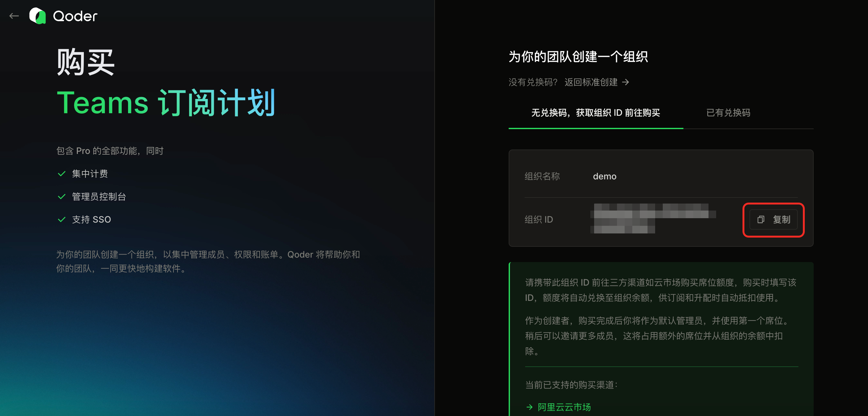868x416 pixels.
Task: Click the blurred organization ID value
Action: [653, 218]
